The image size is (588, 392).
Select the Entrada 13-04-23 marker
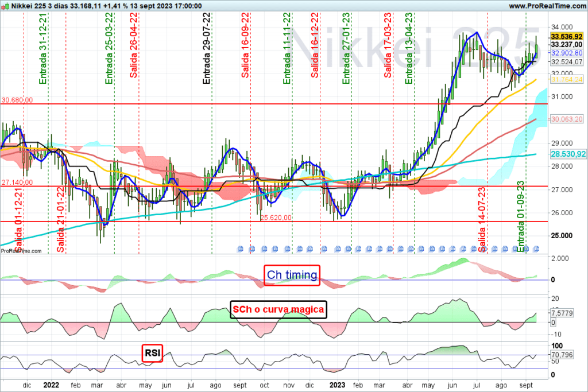pyautogui.click(x=409, y=49)
